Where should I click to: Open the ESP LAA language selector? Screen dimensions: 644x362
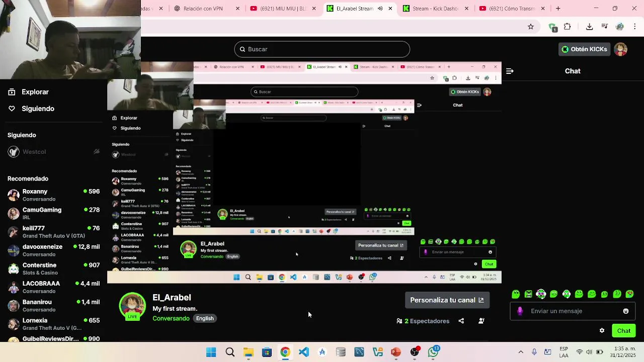click(x=563, y=352)
